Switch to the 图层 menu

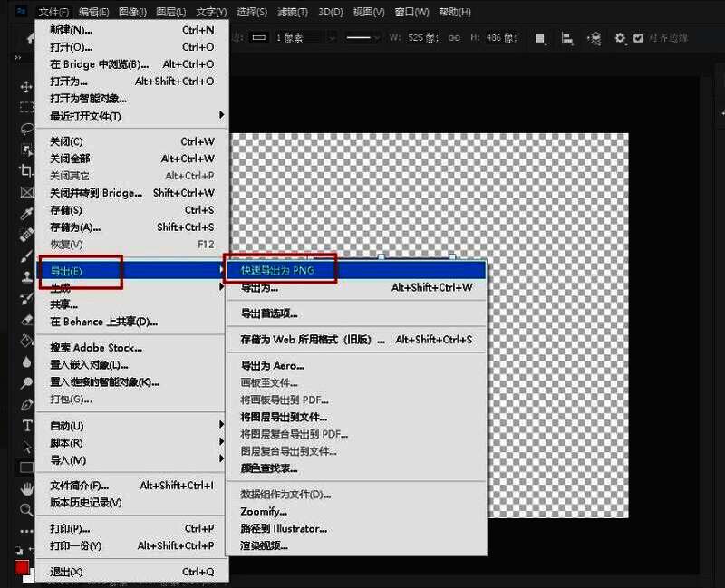pos(172,11)
